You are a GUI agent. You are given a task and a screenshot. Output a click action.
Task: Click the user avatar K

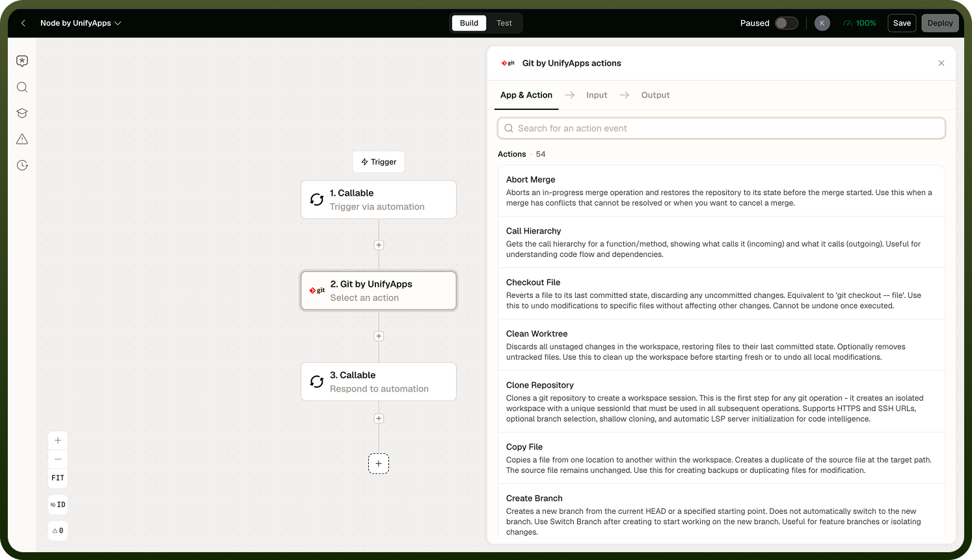822,23
